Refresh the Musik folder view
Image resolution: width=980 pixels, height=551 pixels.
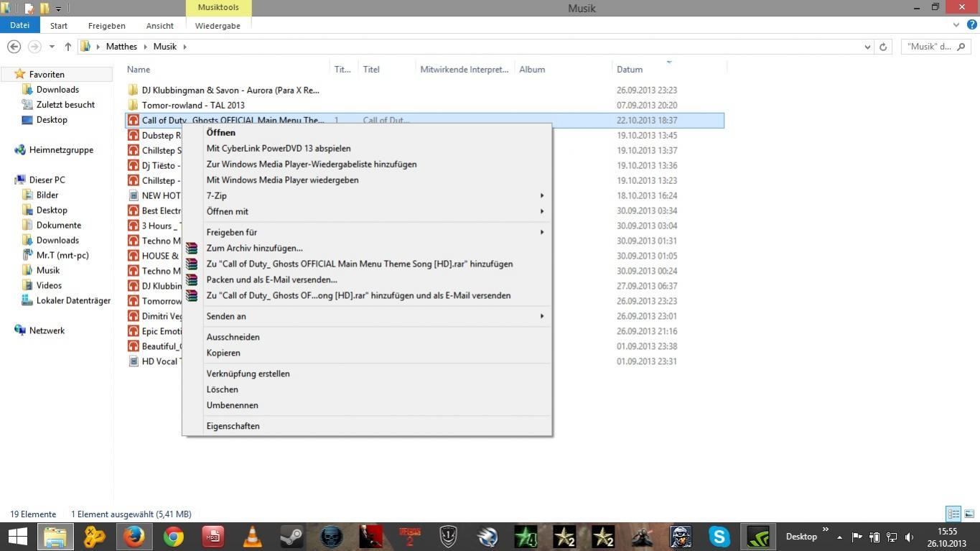[x=883, y=46]
